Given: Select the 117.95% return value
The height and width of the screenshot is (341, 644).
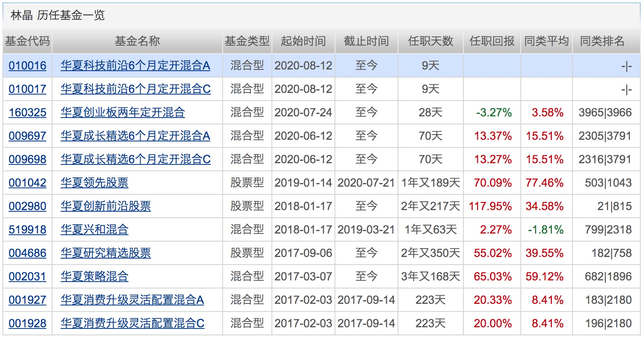Looking at the screenshot, I should pos(490,206).
